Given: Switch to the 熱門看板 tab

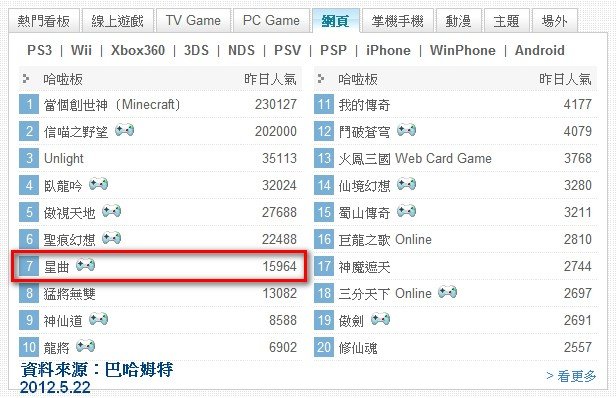Looking at the screenshot, I should [x=44, y=21].
